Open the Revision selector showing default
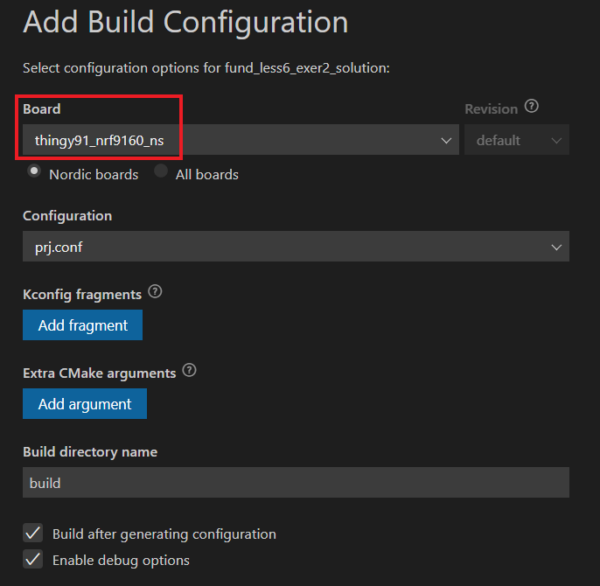Image resolution: width=600 pixels, height=586 pixels. click(510, 141)
